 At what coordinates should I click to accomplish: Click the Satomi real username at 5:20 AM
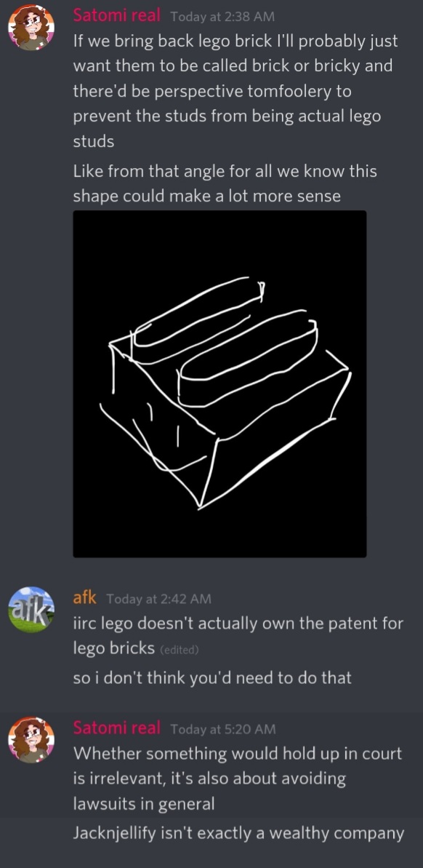point(117,728)
